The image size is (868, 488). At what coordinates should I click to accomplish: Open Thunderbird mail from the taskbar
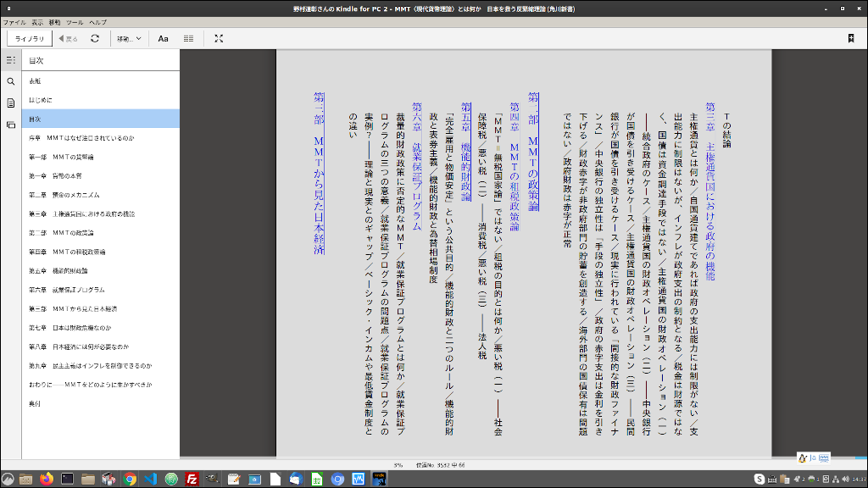coord(296,480)
